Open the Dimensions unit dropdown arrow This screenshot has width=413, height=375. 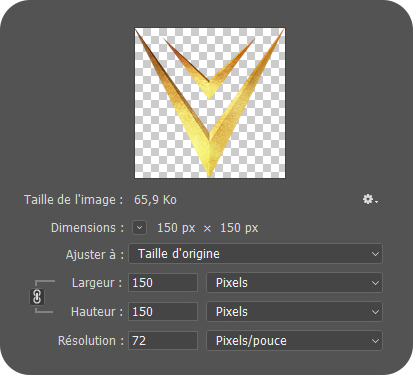click(x=139, y=228)
